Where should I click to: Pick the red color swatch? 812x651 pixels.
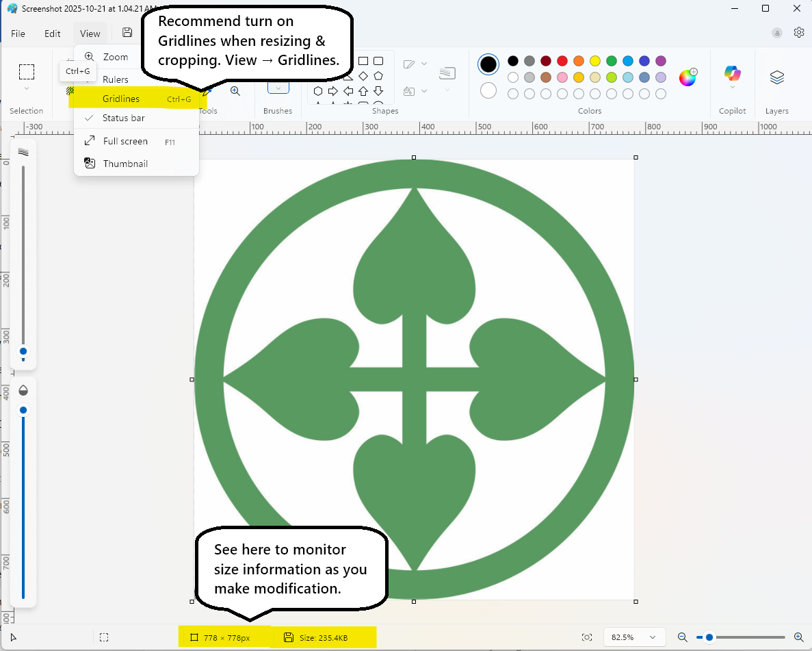coord(562,61)
